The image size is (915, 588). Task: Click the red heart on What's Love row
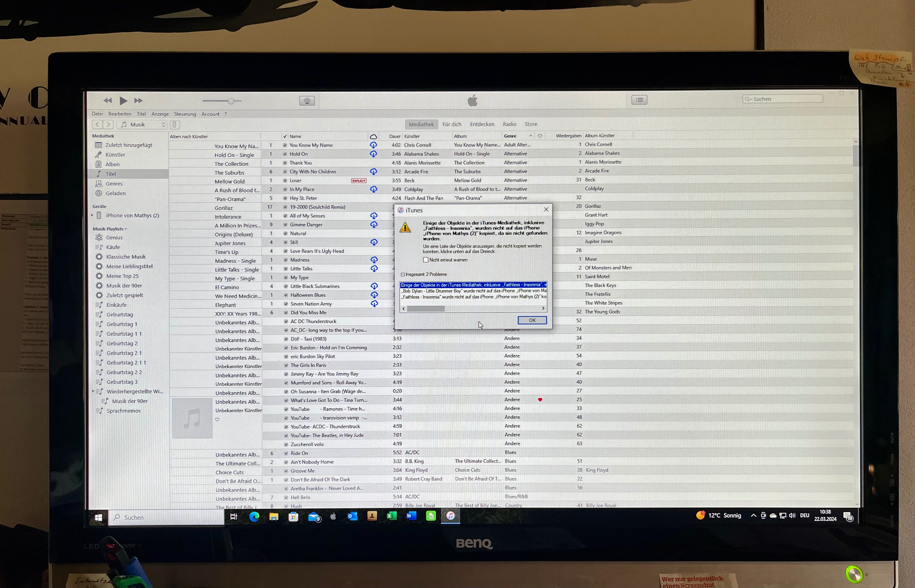[540, 400]
